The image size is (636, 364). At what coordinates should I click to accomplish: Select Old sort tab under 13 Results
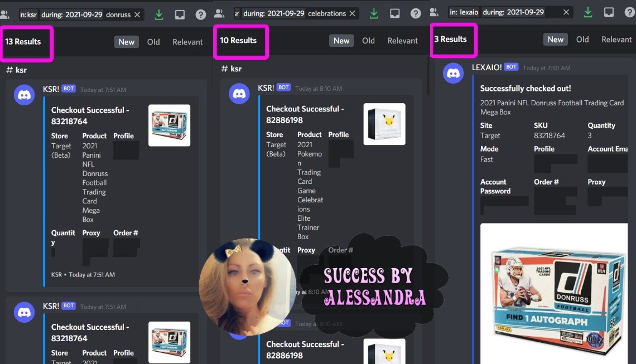(x=153, y=42)
